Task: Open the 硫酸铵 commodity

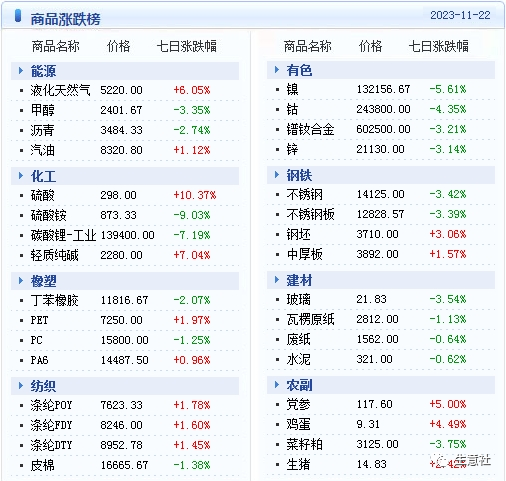Action: click(x=48, y=215)
